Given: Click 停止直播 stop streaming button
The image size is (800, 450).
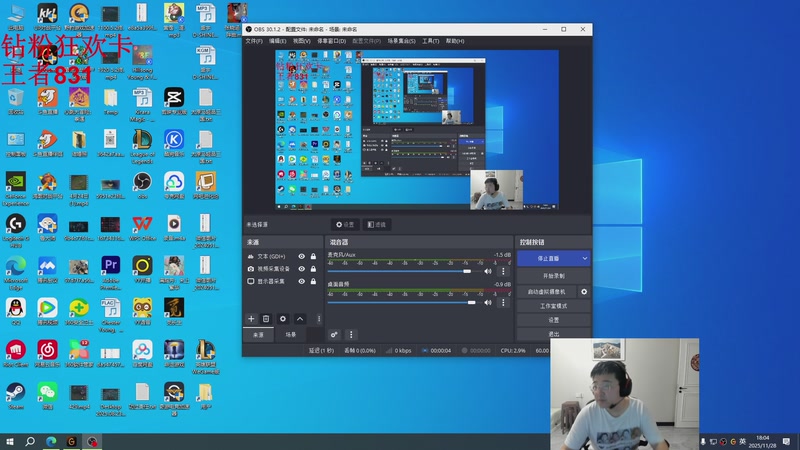Looking at the screenshot, I should pyautogui.click(x=548, y=259).
